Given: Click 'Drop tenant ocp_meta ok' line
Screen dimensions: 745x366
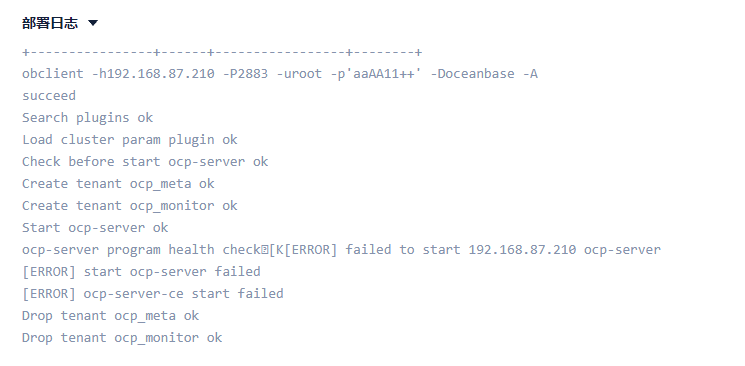Looking at the screenshot, I should 110,316.
